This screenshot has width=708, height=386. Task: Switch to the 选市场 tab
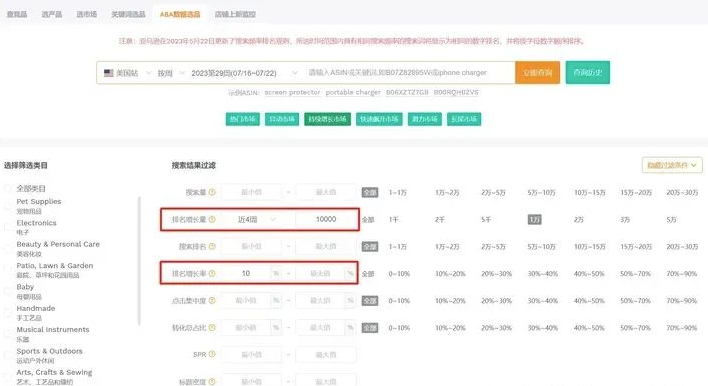click(x=86, y=14)
